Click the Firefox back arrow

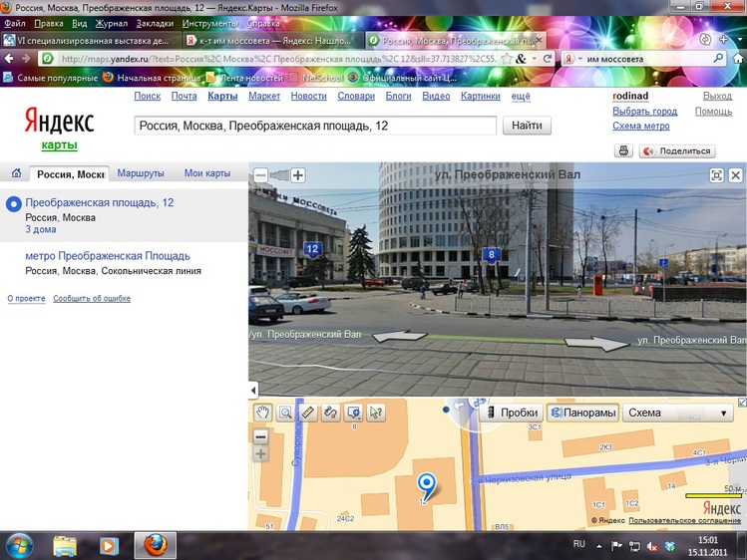pyautogui.click(x=9, y=59)
